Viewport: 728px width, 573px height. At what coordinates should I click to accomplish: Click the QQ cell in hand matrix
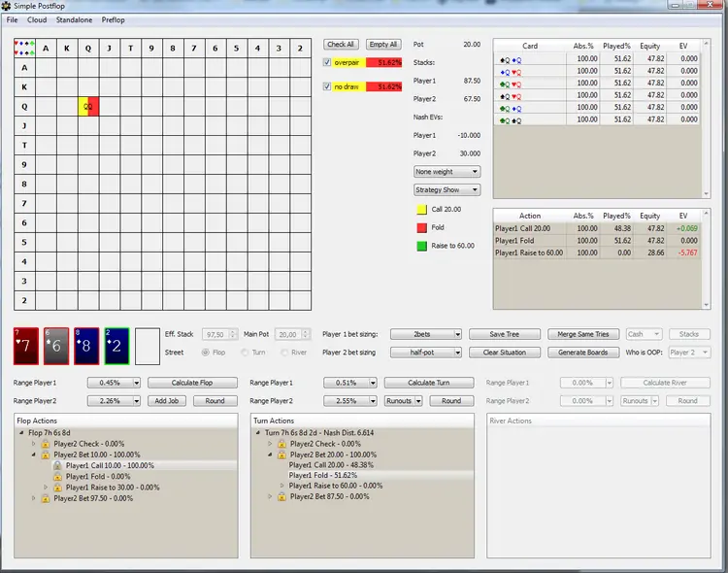(88, 107)
